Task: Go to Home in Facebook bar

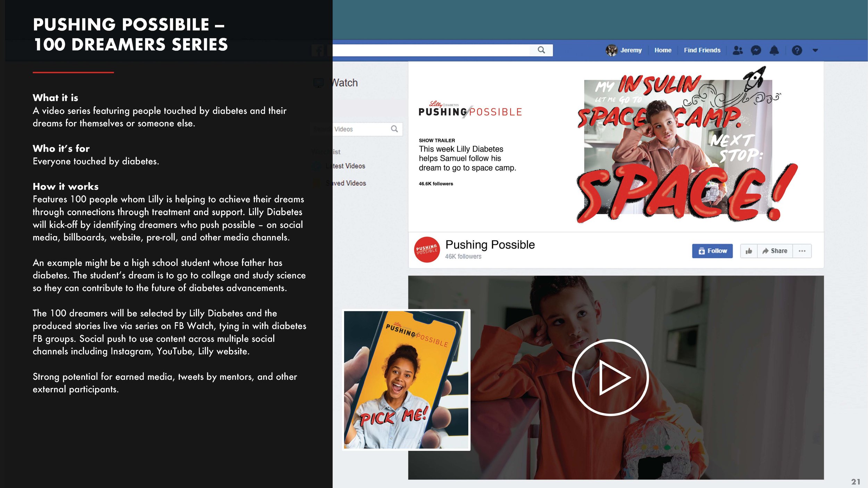Action: click(663, 50)
